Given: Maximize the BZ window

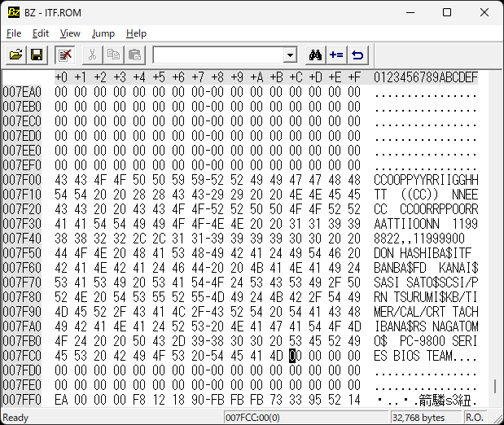Looking at the screenshot, I should click(x=447, y=12).
